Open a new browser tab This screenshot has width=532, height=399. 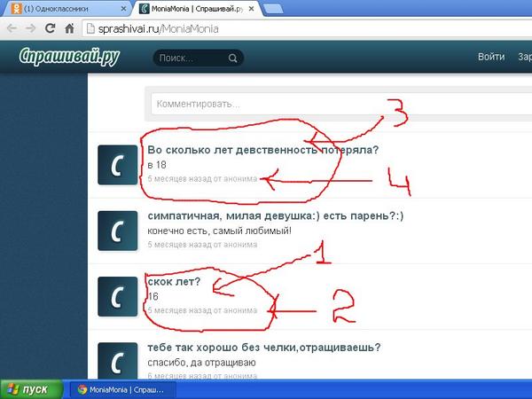273,9
